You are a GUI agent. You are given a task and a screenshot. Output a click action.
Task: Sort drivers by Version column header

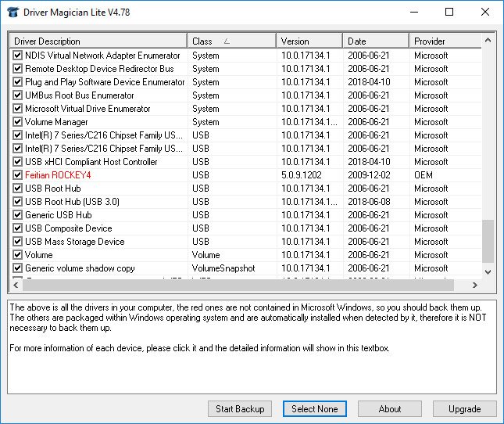click(309, 41)
